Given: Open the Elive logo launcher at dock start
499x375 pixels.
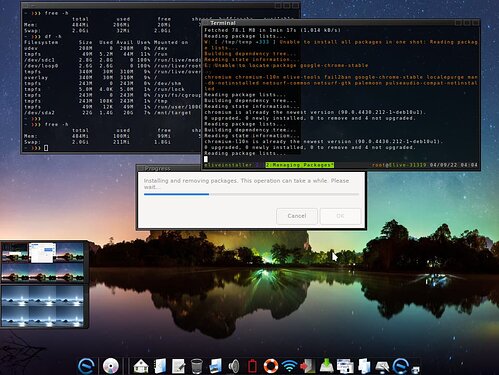Looking at the screenshot, I should click(86, 366).
